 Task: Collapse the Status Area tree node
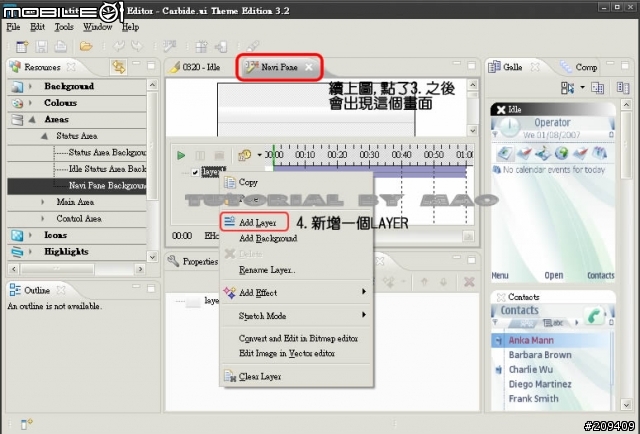(44, 136)
